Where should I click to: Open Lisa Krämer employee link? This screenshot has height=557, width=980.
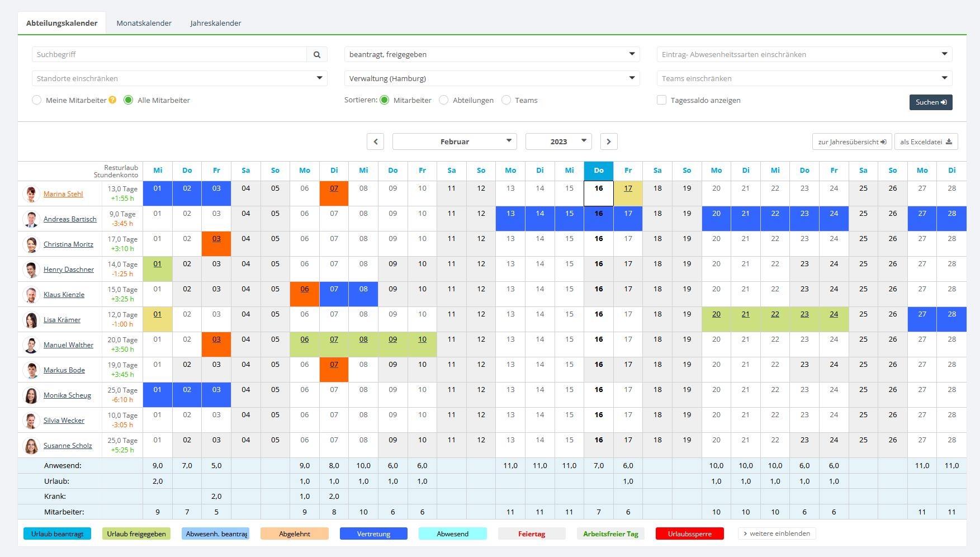[62, 320]
